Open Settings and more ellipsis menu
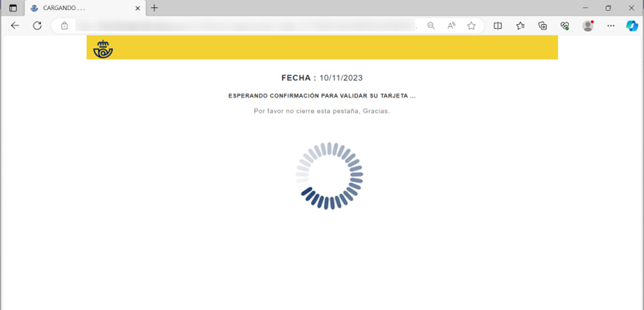The height and width of the screenshot is (310, 644). coord(611,26)
